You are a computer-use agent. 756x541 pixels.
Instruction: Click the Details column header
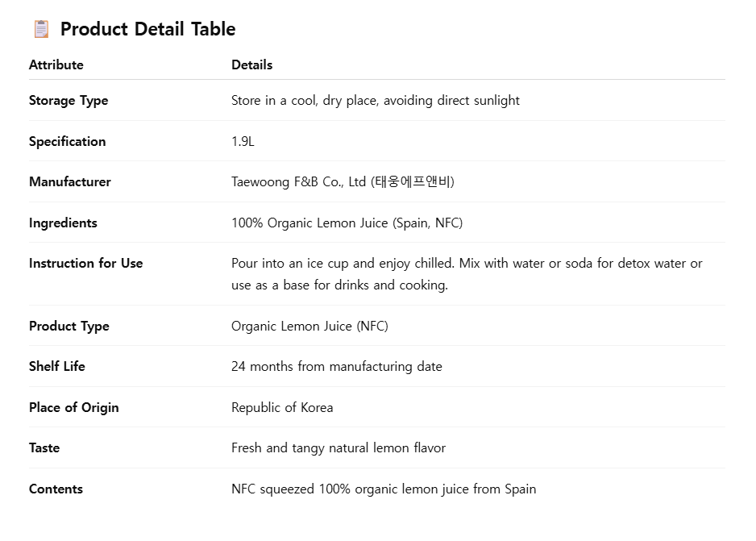(x=251, y=65)
